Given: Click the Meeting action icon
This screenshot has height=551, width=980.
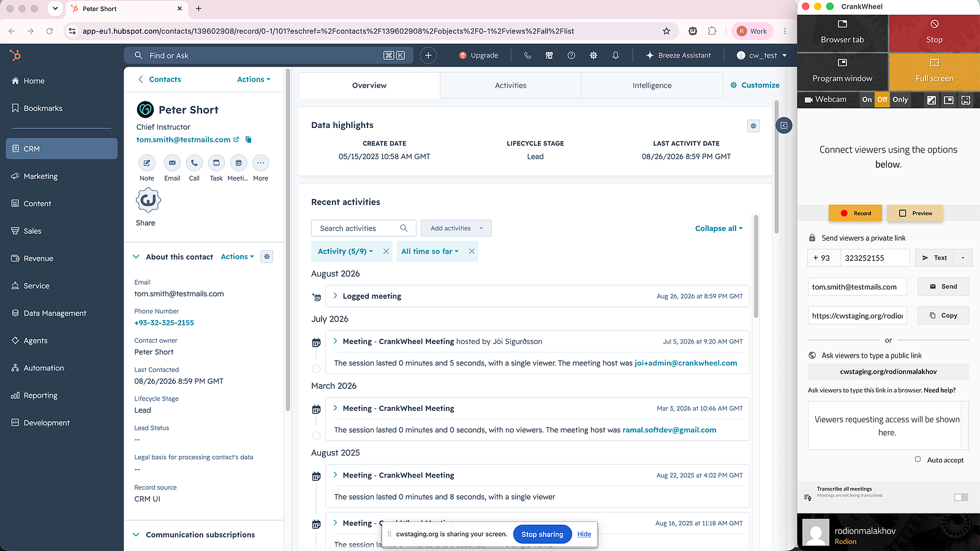Looking at the screenshot, I should coord(238,163).
